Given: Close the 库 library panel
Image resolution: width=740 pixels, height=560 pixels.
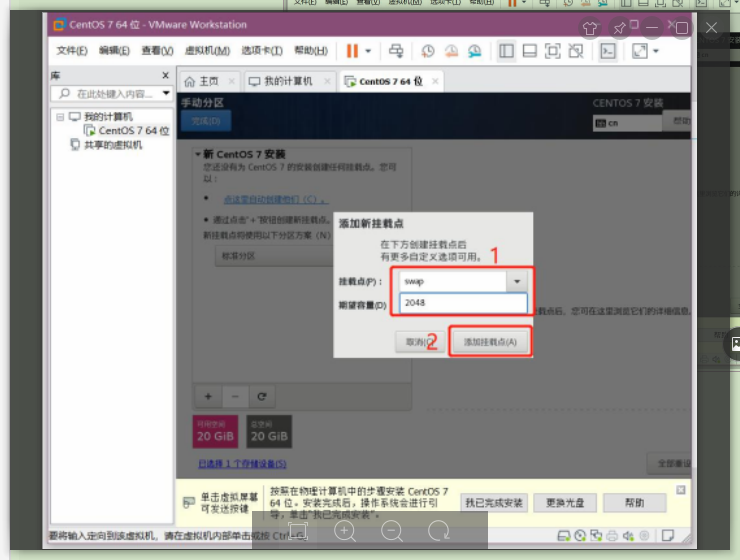Looking at the screenshot, I should 165,75.
